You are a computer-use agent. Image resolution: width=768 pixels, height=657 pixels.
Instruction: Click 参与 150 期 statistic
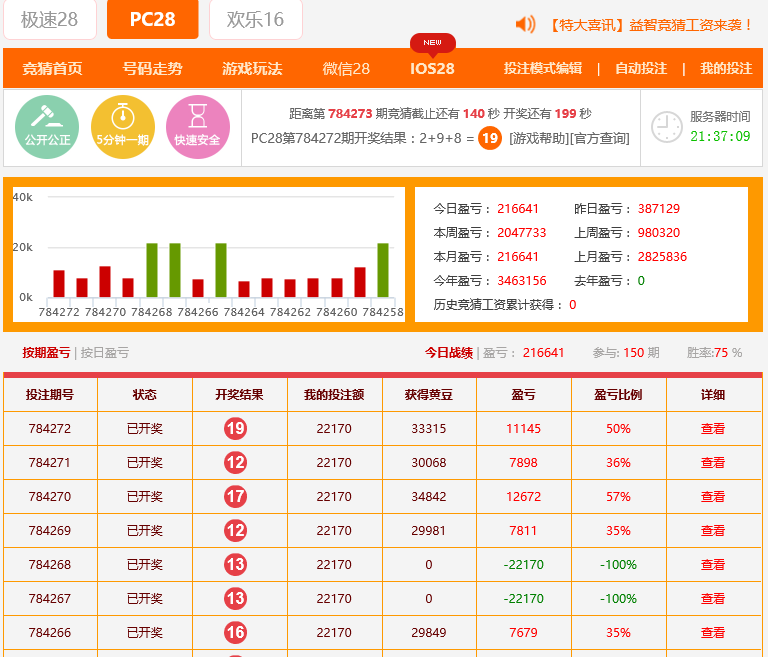point(626,353)
